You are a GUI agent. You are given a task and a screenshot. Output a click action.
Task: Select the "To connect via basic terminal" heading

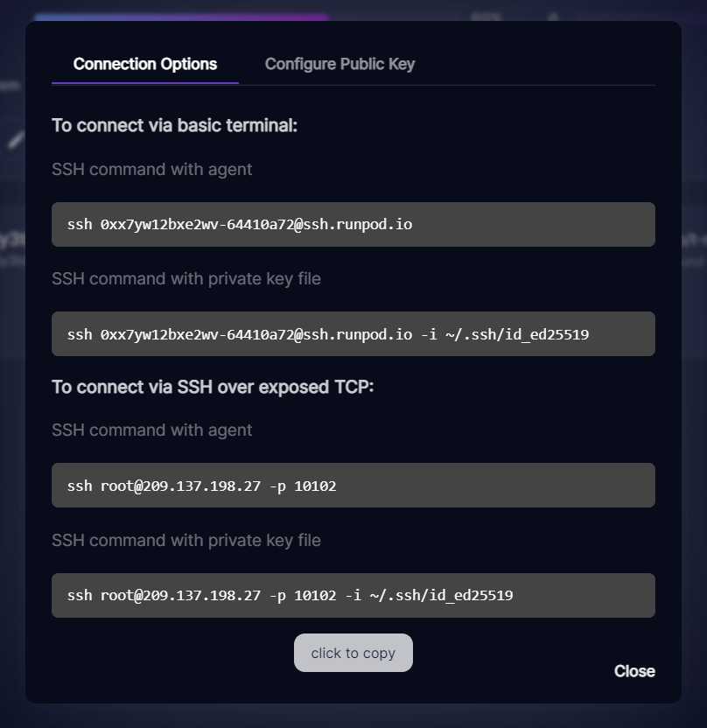pyautogui.click(x=175, y=125)
